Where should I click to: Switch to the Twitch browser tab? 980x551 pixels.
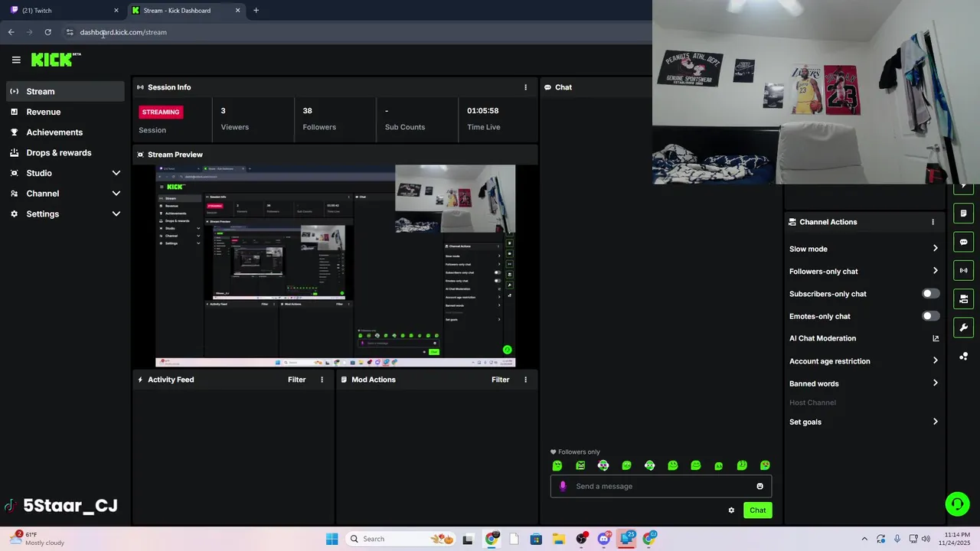coord(63,11)
